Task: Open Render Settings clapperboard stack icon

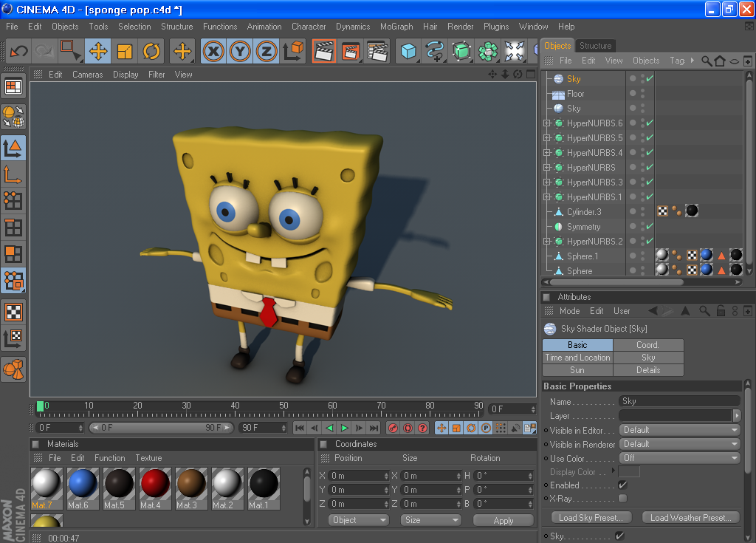Action: tap(377, 51)
